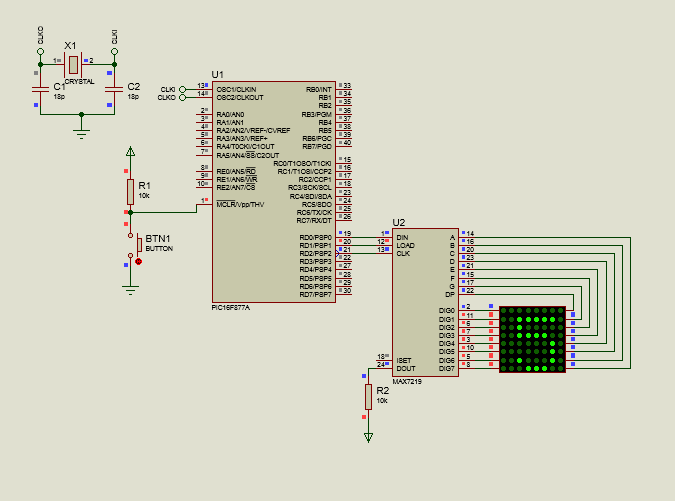The width and height of the screenshot is (675, 501).
Task: Click the RD7/PSP7 pin label
Action: [316, 295]
